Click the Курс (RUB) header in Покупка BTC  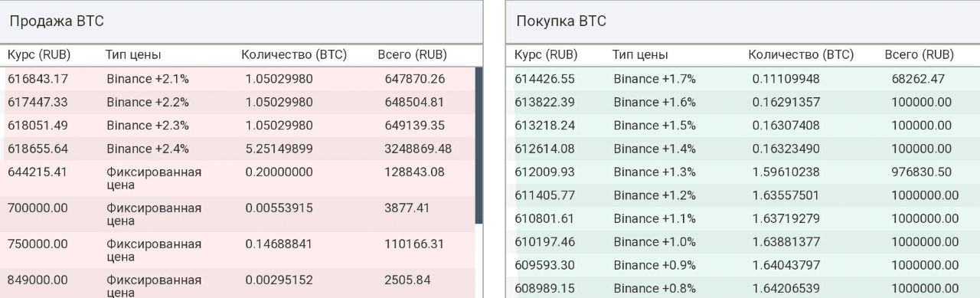coord(546,55)
